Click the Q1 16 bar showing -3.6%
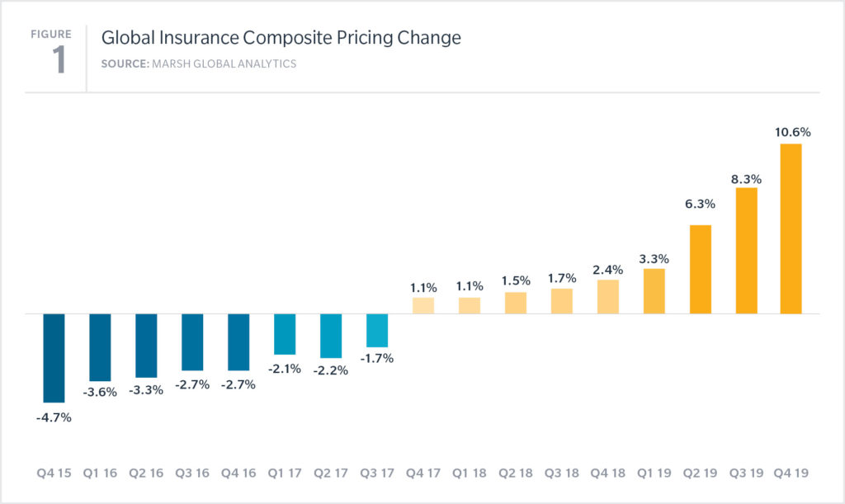 (100, 347)
